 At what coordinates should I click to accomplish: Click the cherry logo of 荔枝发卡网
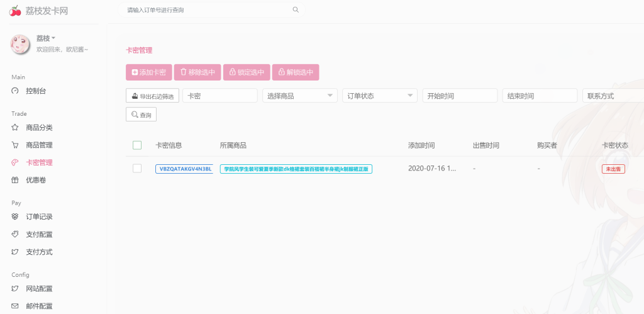tap(15, 11)
